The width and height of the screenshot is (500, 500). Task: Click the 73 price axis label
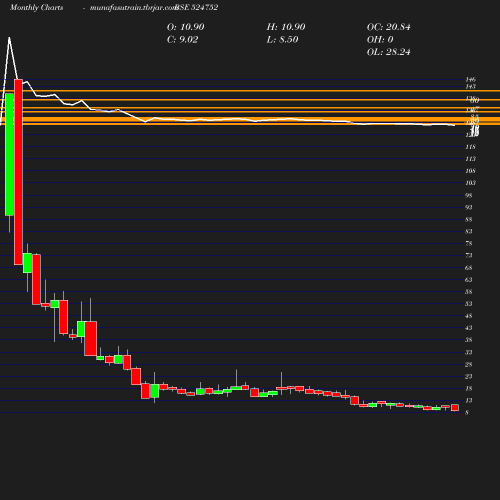(469, 255)
